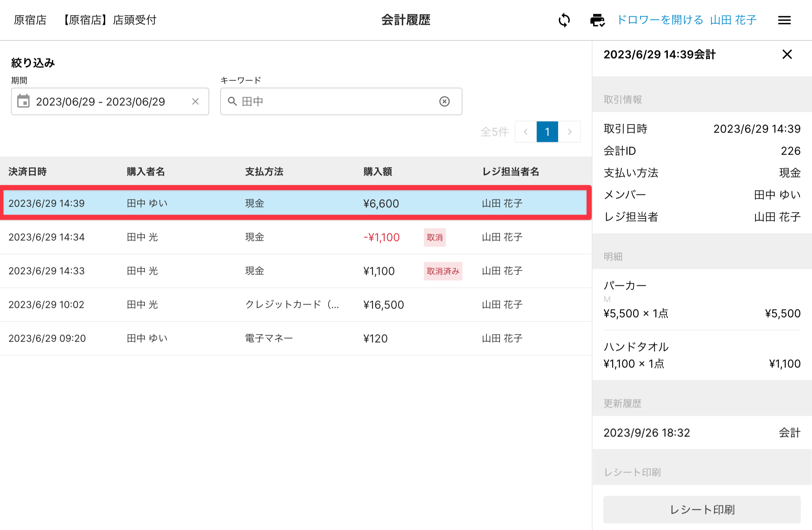The width and height of the screenshot is (812, 530).
Task: Click the printer status icon
Action: click(x=597, y=20)
